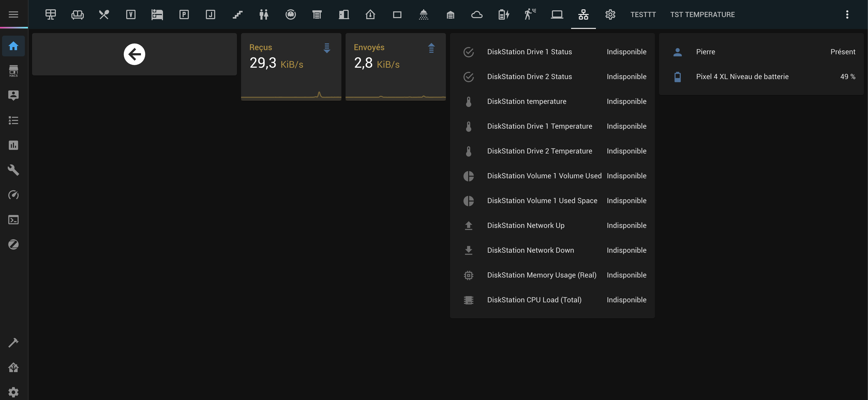Open the Terminal sidebar panel
This screenshot has width=868, height=400.
(x=13, y=220)
